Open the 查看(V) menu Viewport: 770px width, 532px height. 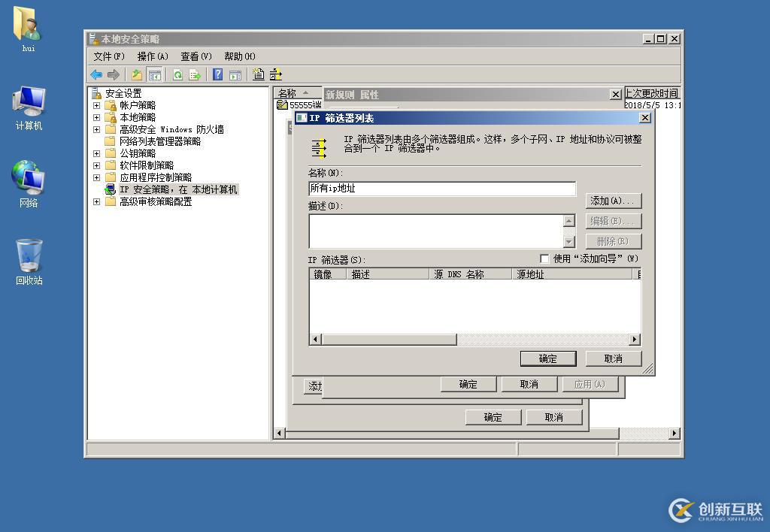(x=196, y=56)
